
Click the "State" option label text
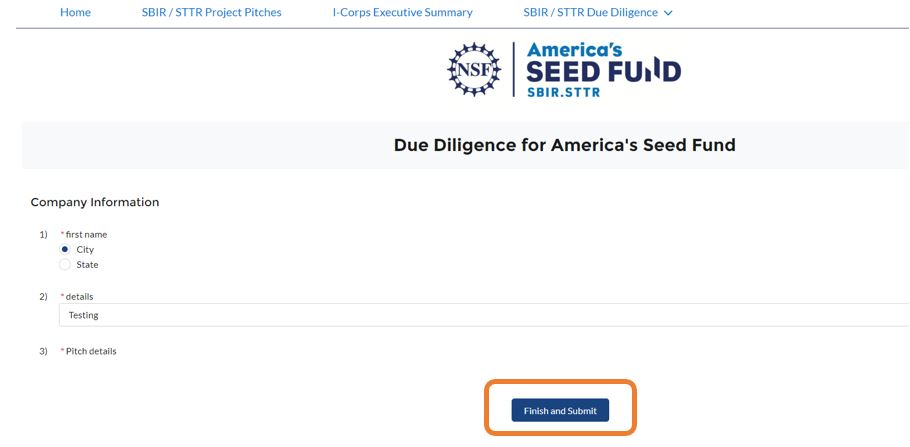click(x=87, y=265)
